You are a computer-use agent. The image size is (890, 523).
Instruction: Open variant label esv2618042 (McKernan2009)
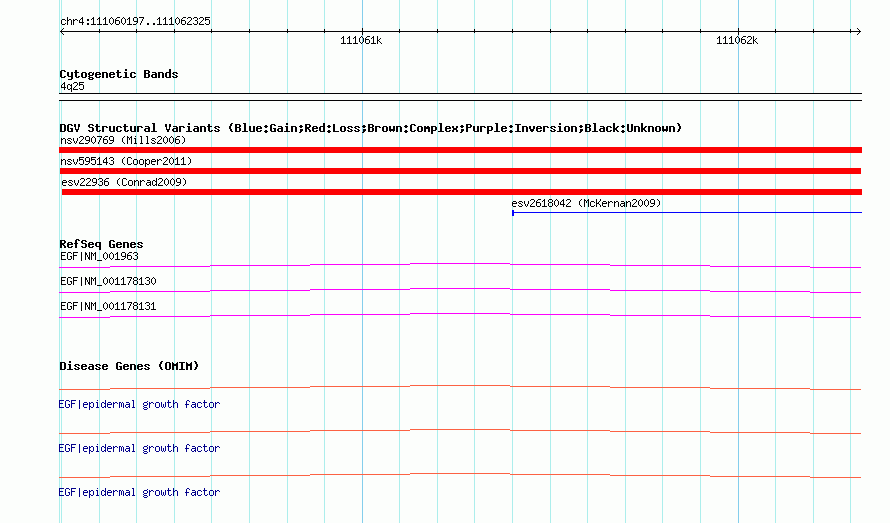click(586, 203)
